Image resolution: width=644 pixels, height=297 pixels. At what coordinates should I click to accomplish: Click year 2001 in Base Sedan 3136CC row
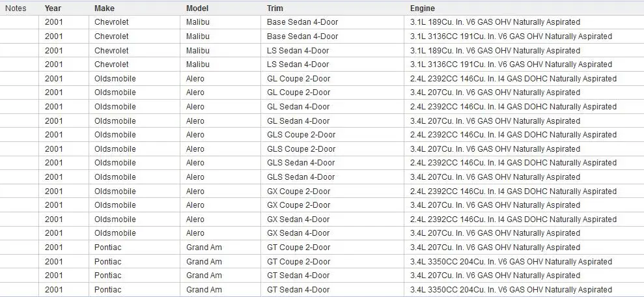tap(54, 36)
